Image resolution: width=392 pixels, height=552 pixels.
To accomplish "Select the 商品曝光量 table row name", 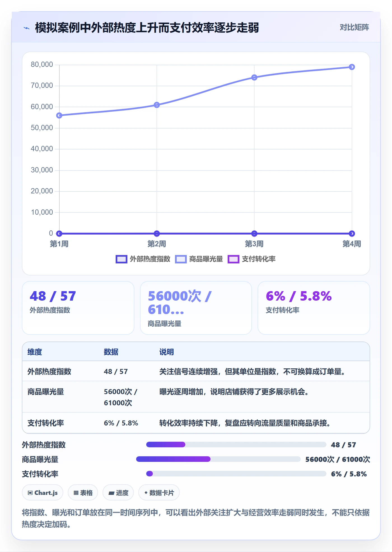I will click(x=46, y=392).
